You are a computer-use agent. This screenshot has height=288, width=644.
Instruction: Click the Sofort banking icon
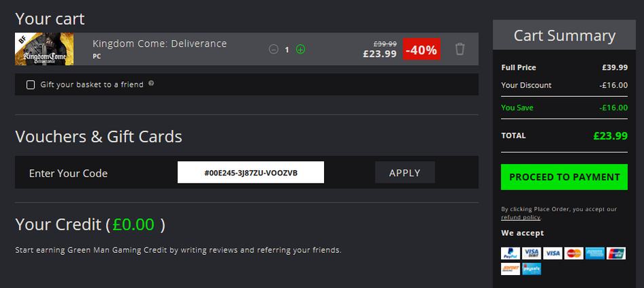click(x=510, y=269)
